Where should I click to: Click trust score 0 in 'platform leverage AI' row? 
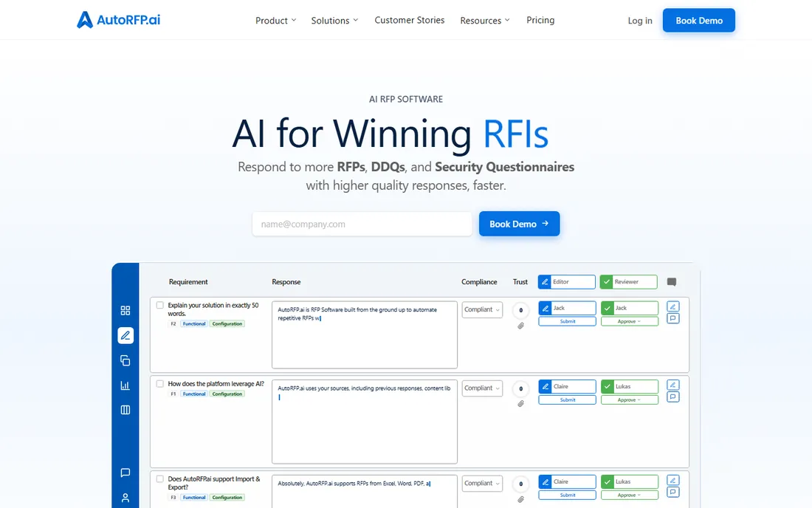pos(521,389)
